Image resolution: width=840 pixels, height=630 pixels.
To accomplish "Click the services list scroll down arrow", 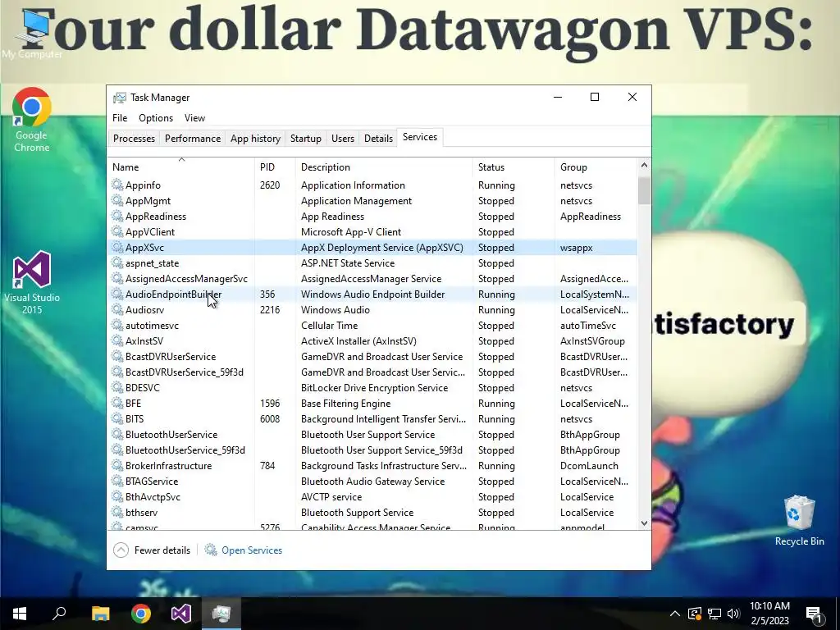I will coord(644,523).
